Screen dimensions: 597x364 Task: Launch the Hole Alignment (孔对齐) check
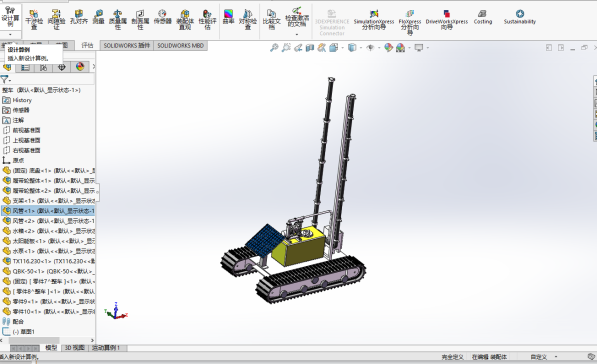[x=79, y=17]
